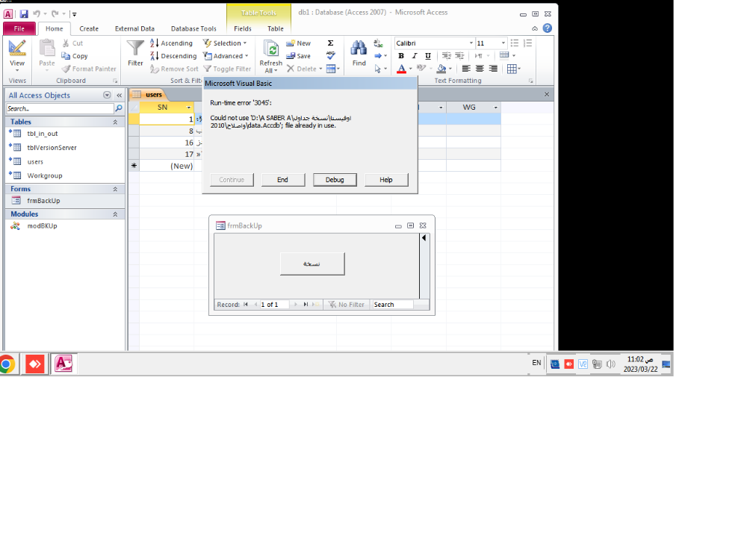The height and width of the screenshot is (560, 747).
Task: Align text right
Action: (494, 69)
